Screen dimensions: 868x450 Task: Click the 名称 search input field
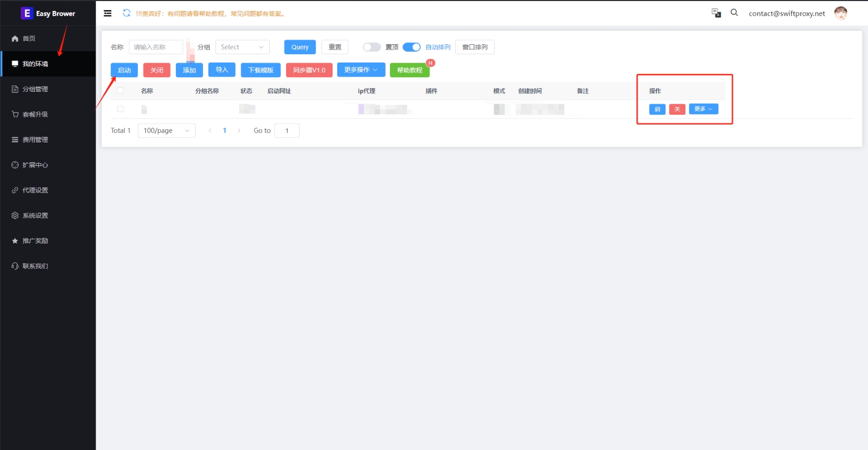click(156, 47)
